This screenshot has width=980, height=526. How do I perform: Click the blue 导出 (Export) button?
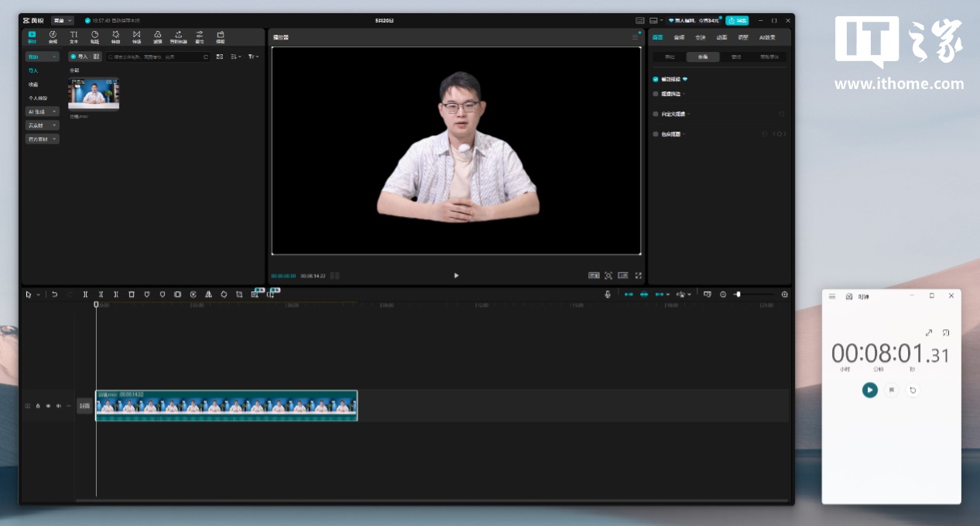pos(737,20)
